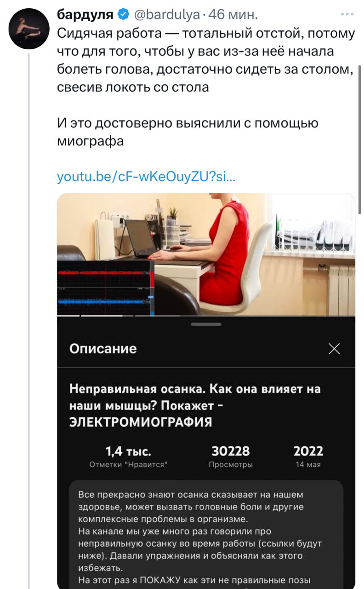Expand the video description text box

pyautogui.click(x=206, y=534)
